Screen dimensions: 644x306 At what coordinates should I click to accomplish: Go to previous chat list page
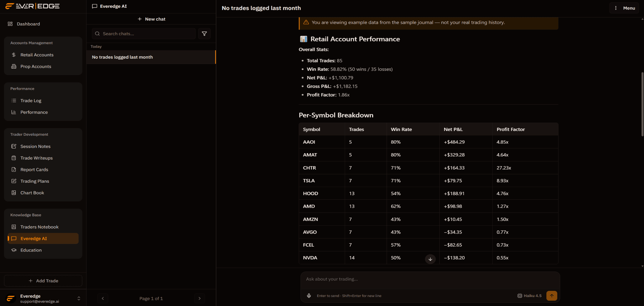click(x=103, y=298)
